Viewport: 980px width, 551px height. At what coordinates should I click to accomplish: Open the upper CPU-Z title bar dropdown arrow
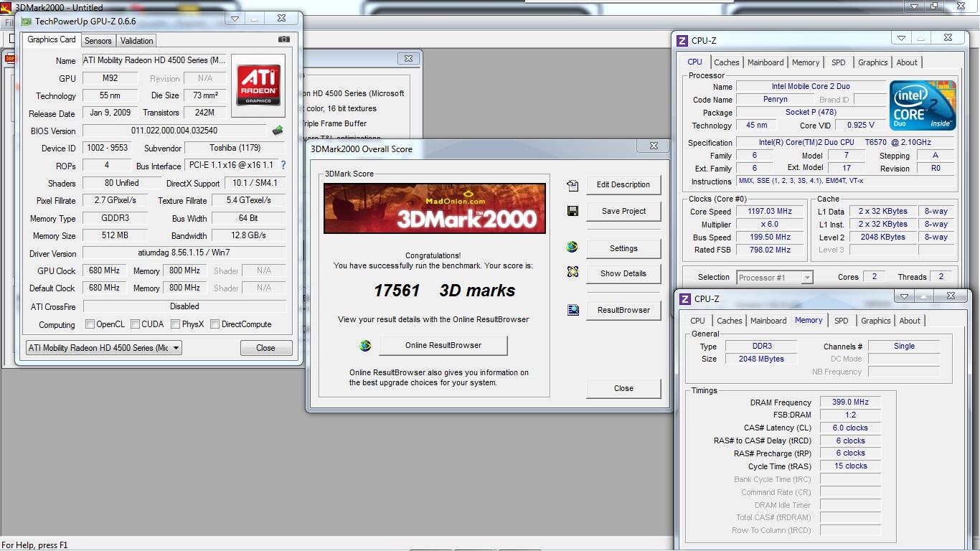[903, 38]
